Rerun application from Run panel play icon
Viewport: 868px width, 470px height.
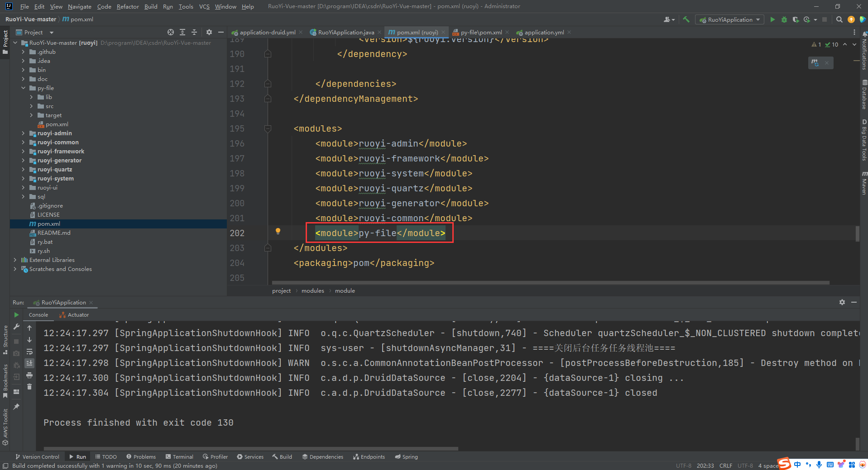(x=16, y=315)
